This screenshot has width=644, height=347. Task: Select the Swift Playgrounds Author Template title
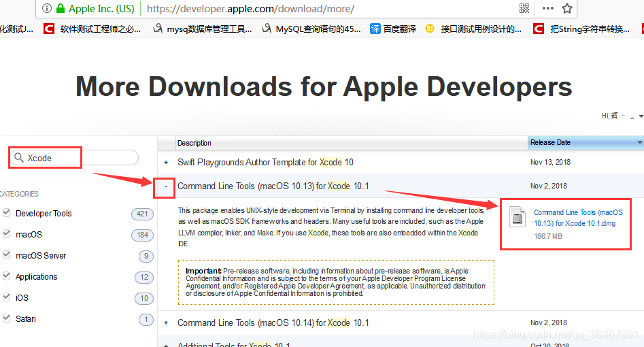coord(265,163)
